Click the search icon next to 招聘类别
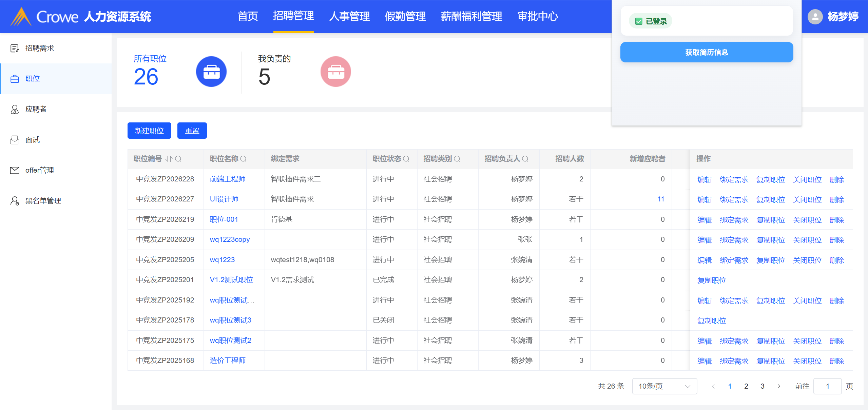This screenshot has width=868, height=410. coord(457,159)
